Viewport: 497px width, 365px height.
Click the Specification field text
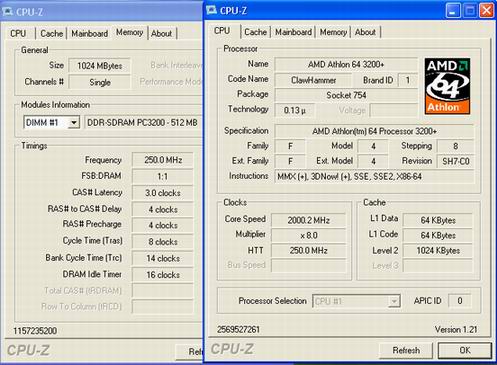(374, 131)
